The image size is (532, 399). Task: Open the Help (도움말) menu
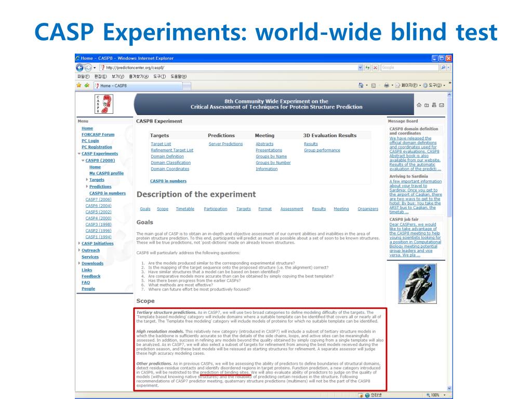179,76
